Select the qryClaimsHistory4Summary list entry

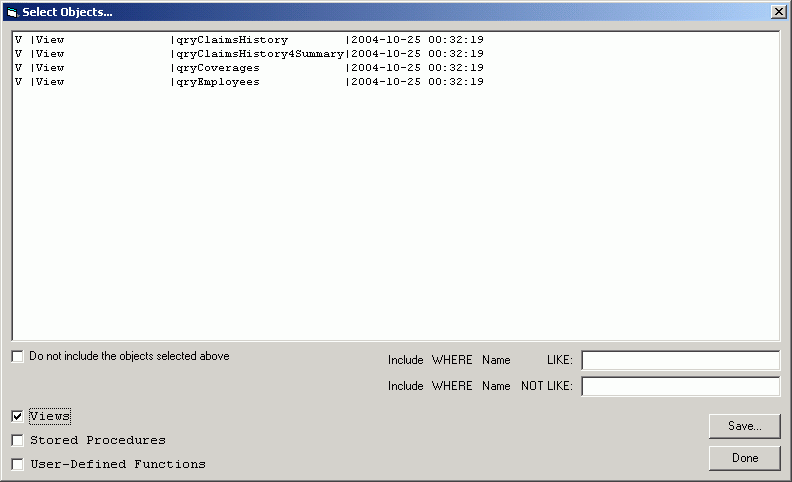click(x=260, y=54)
